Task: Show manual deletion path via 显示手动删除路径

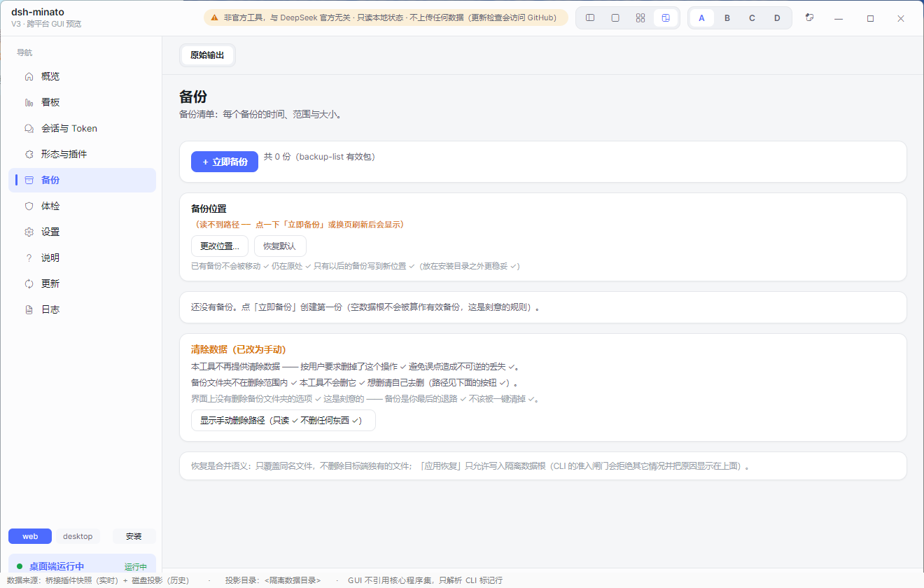Action: [x=283, y=421]
